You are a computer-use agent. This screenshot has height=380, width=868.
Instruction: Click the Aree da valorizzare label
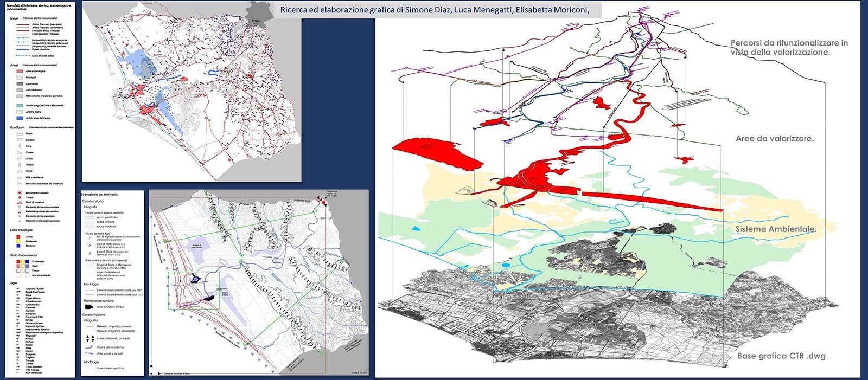pos(775,138)
